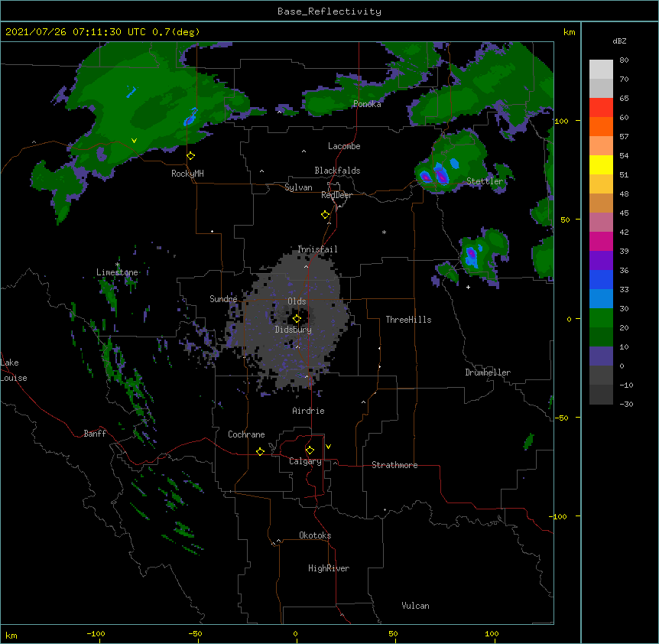
Task: Click the Didsbury label
Action: [294, 330]
